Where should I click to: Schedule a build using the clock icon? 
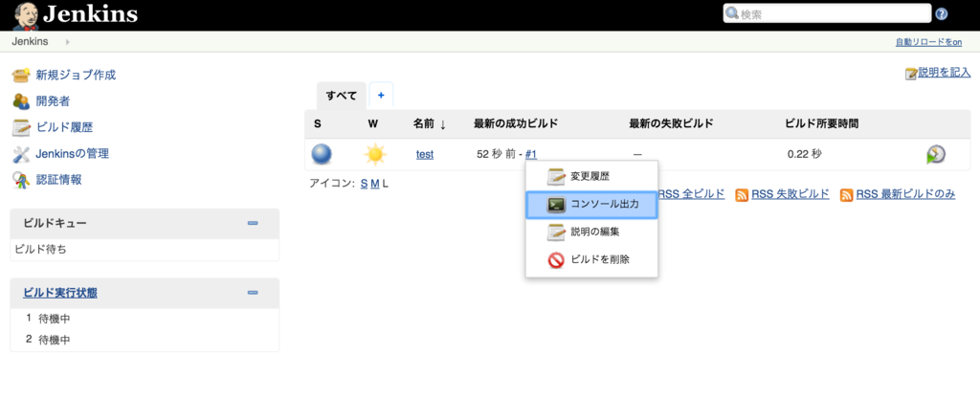coord(936,154)
